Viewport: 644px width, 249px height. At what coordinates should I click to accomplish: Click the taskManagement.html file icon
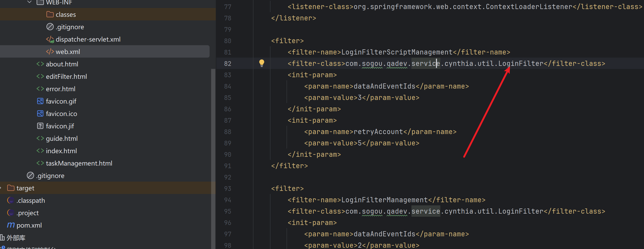[x=40, y=163]
